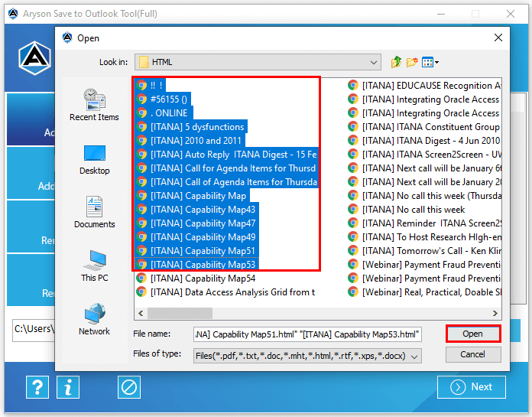Select '[ITANA] Capability Map43' file
The width and height of the screenshot is (532, 417).
196,210
